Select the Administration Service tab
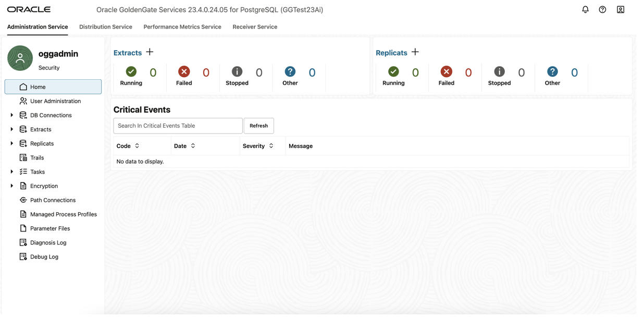Screen dimensions: 644x318 tap(38, 27)
